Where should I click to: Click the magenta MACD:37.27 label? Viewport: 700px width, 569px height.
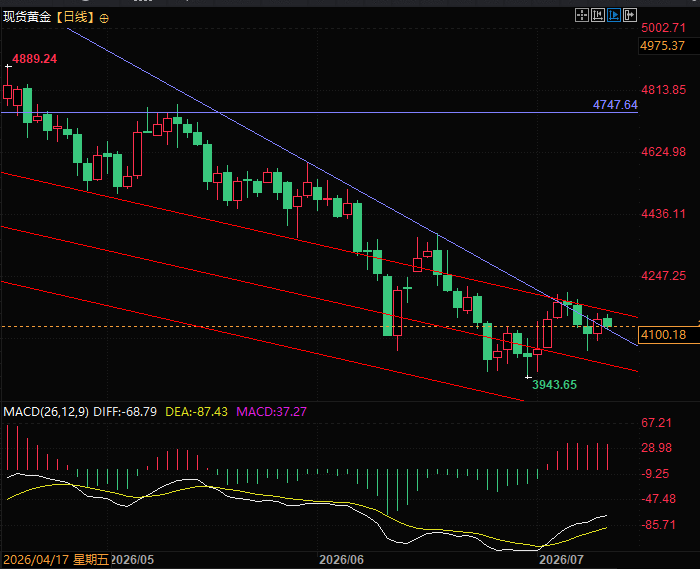pyautogui.click(x=271, y=411)
